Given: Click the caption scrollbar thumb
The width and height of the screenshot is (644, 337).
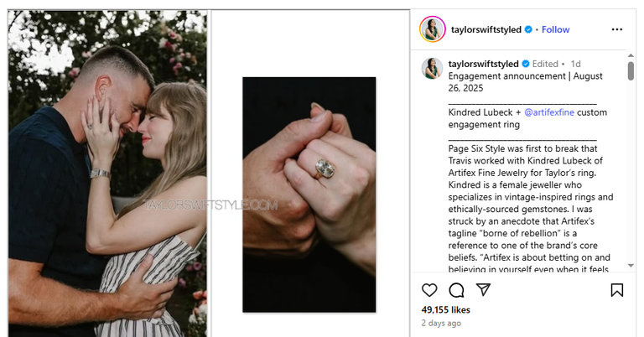Looking at the screenshot, I should (x=631, y=70).
